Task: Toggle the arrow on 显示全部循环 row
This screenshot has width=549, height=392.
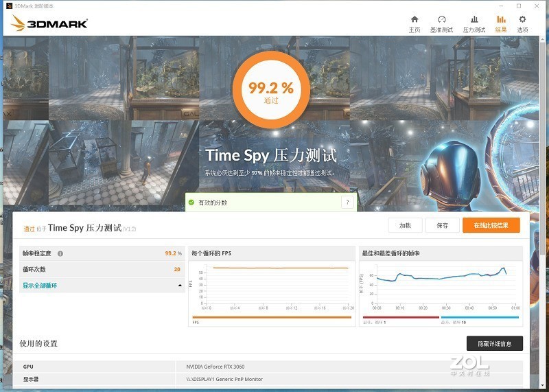Action: click(x=180, y=285)
